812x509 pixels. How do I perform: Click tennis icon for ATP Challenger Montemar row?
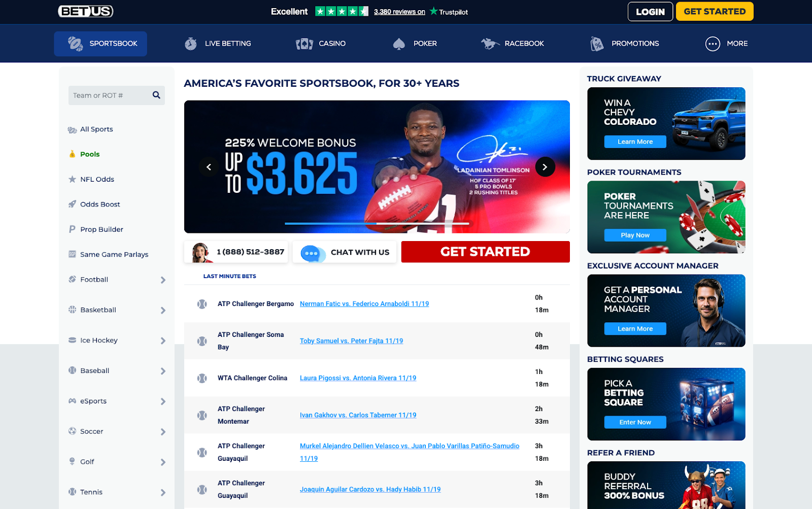tap(202, 415)
